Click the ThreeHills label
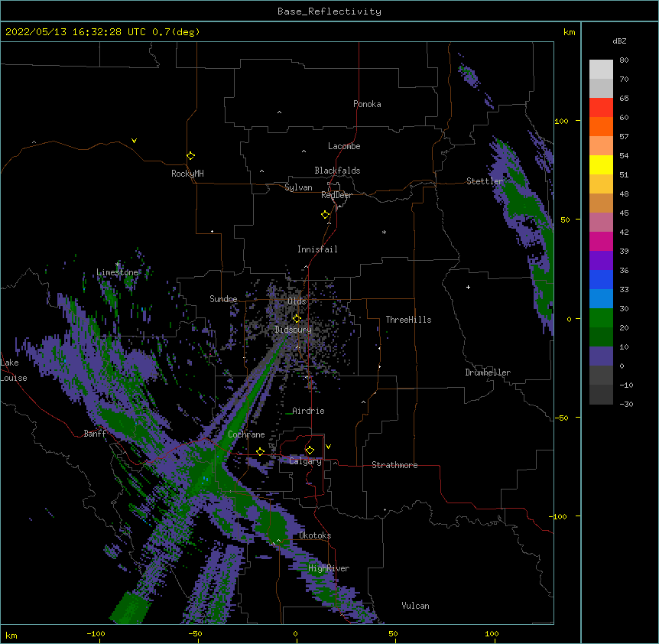The height and width of the screenshot is (644, 659). click(408, 320)
